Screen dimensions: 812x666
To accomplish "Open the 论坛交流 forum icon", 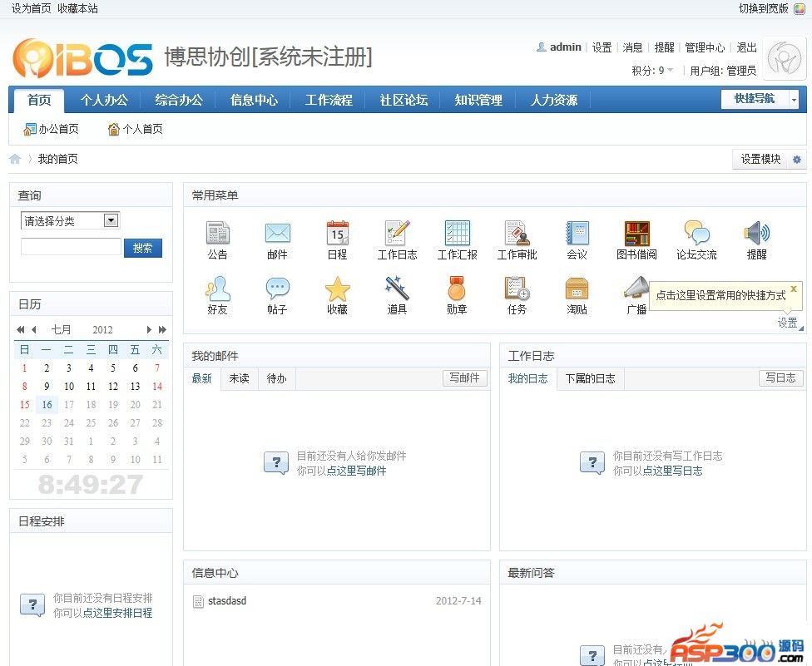I will (x=696, y=233).
